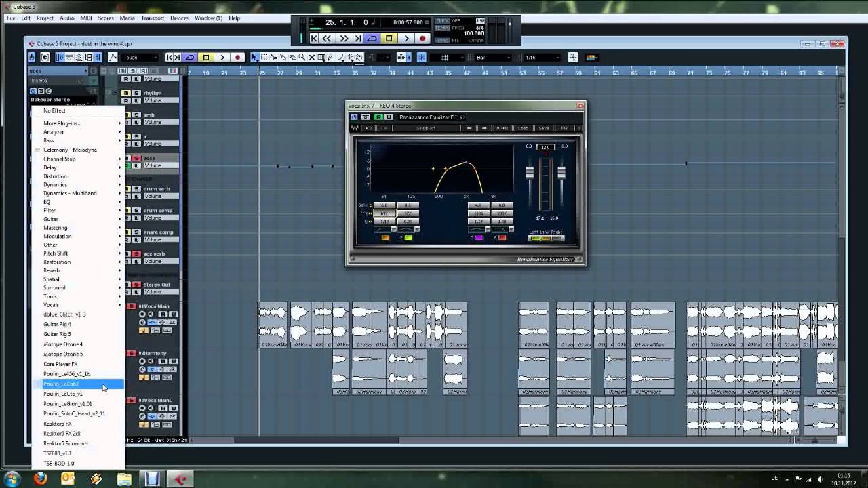The width and height of the screenshot is (868, 488).
Task: Toggle band 2 green enable swatch
Action: (408, 238)
